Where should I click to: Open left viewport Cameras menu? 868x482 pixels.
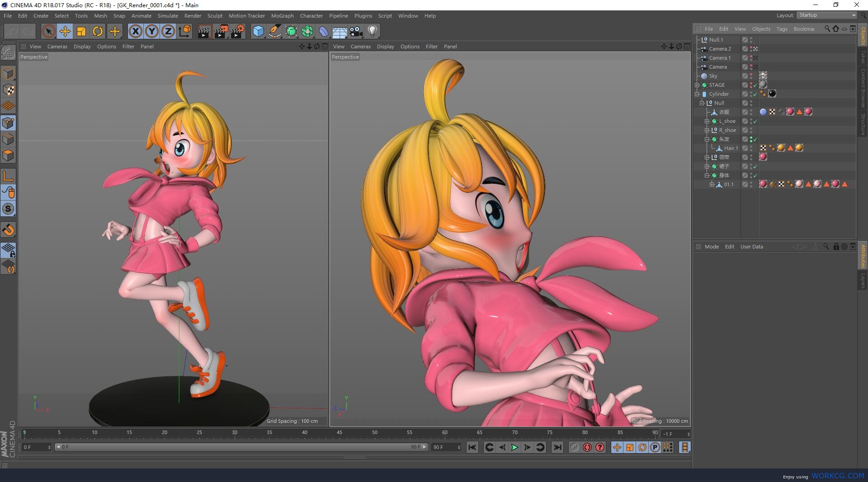[57, 47]
